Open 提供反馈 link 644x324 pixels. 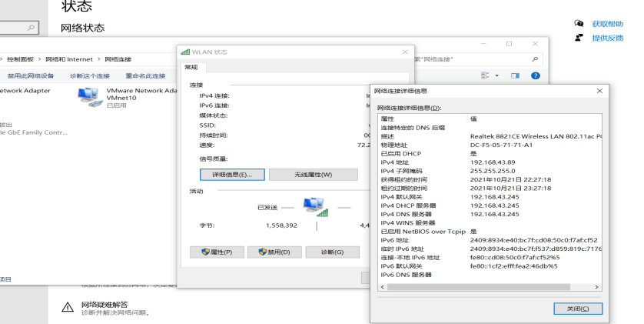(x=607, y=38)
